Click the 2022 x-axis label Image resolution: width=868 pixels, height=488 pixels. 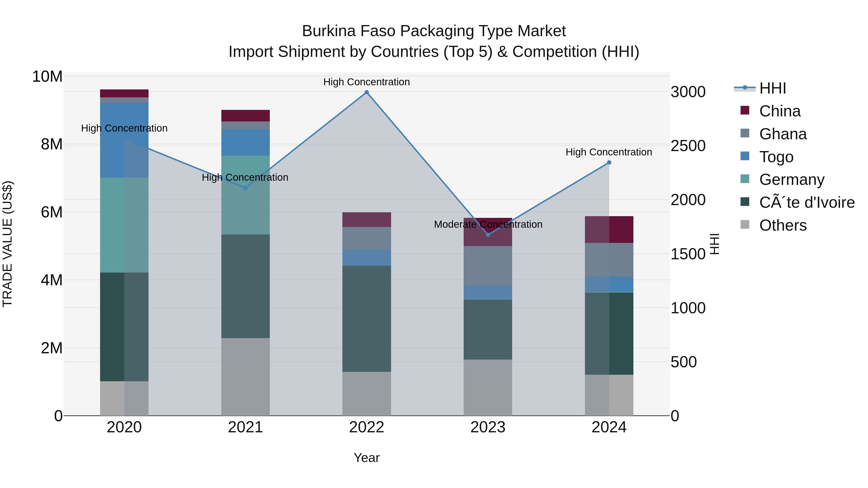366,427
